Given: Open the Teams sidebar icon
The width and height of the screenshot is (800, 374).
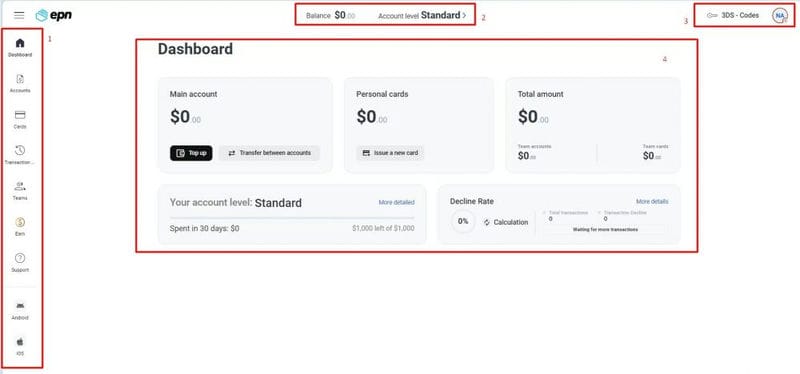Looking at the screenshot, I should [x=20, y=186].
